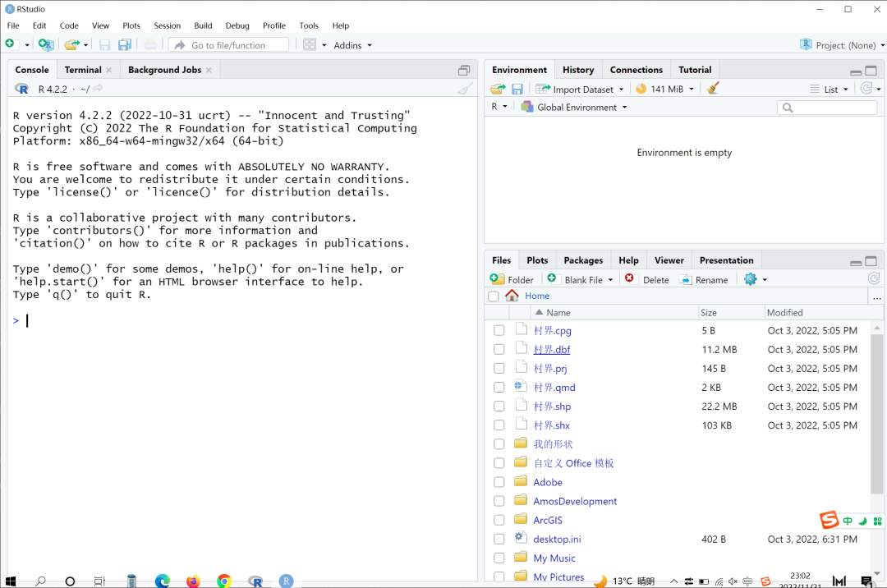Launch Firefox from the taskbar
This screenshot has width=887, height=588.
pos(194,581)
